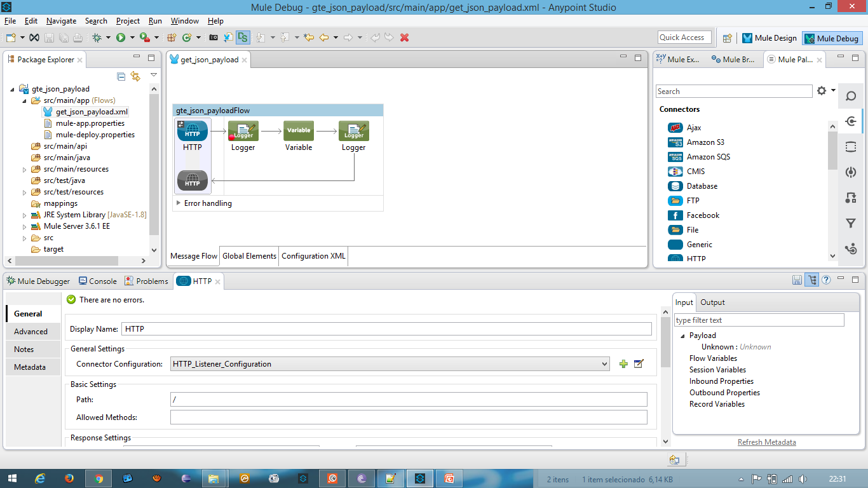This screenshot has width=868, height=488.
Task: Switch to the Configuration XML tab
Action: 313,256
